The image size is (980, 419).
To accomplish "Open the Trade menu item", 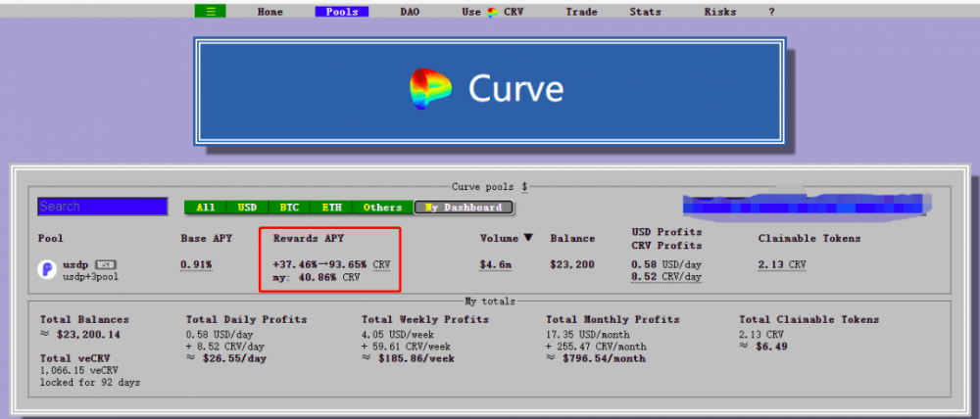I will (581, 12).
